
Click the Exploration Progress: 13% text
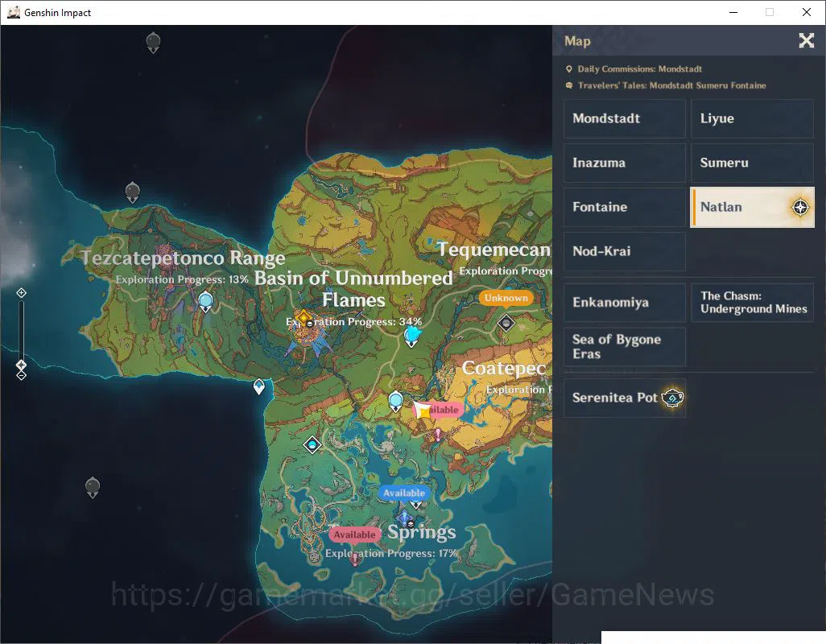tap(182, 279)
